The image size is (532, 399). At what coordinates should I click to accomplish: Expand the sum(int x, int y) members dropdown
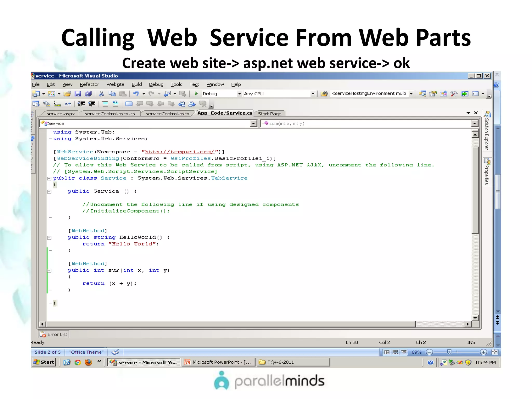point(475,123)
